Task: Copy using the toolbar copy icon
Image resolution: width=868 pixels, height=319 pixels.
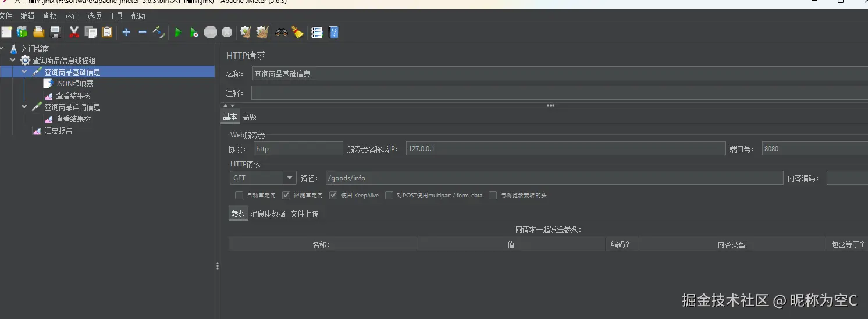Action: (91, 33)
